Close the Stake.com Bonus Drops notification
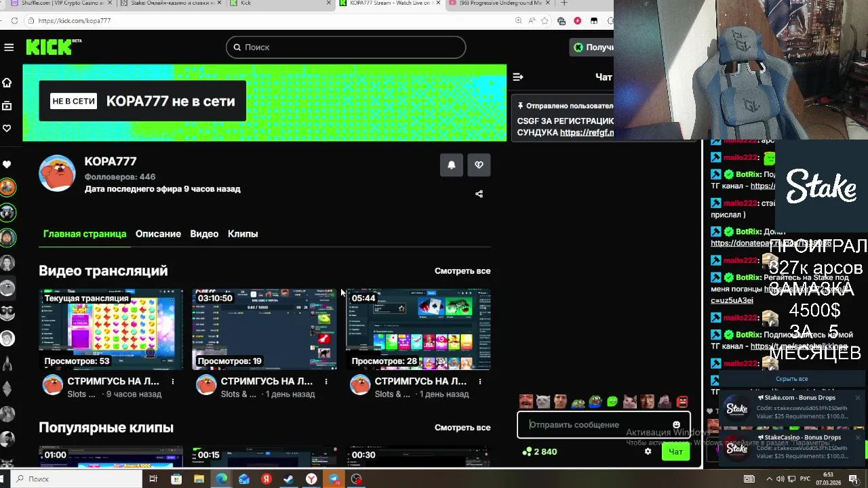 [x=858, y=398]
